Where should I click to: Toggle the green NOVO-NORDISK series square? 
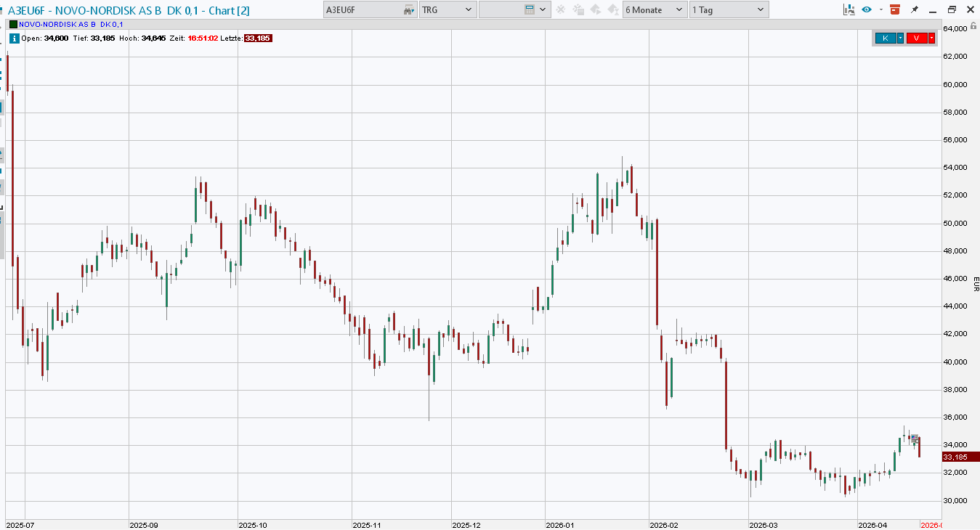point(13,24)
